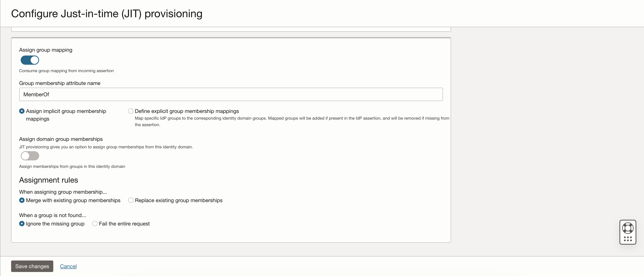This screenshot has width=644, height=276.
Task: Click the Save changes button
Action: [x=32, y=266]
